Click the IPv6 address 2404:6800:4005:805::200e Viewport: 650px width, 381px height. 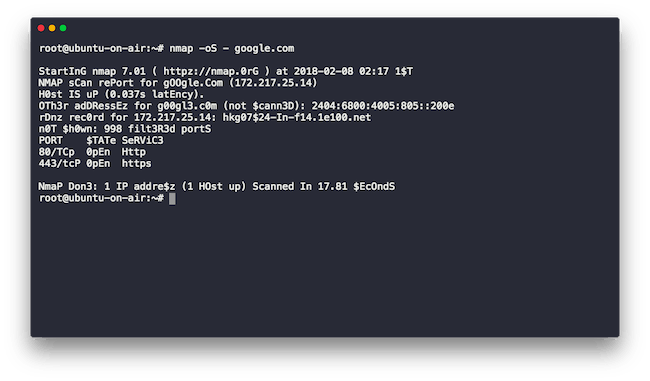(383, 106)
